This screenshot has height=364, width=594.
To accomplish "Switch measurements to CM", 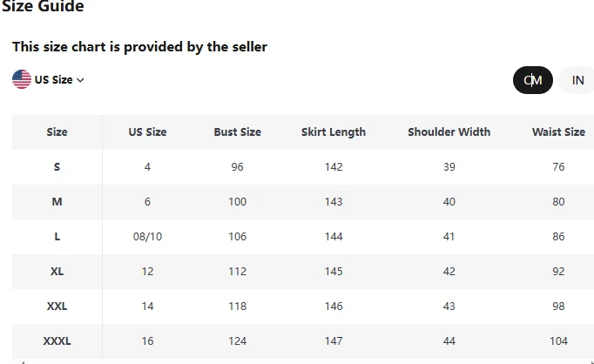I will click(533, 80).
